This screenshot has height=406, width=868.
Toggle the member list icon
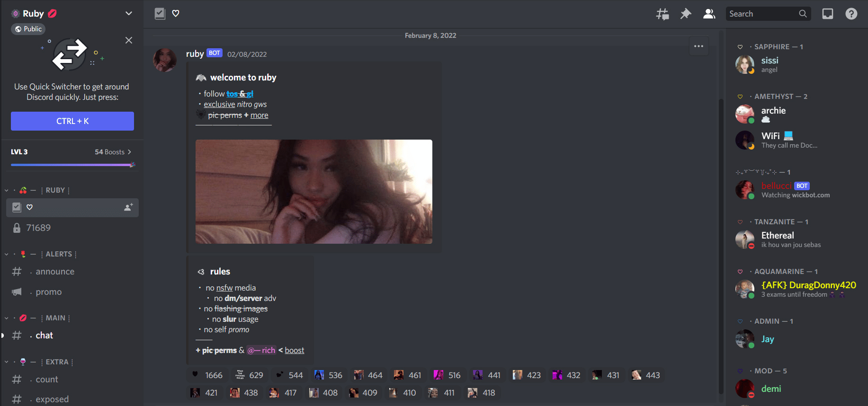(709, 14)
